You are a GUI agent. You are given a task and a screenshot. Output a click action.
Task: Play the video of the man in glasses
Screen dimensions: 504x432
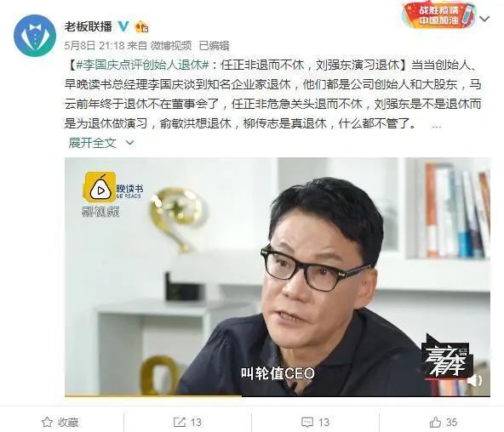(278, 277)
